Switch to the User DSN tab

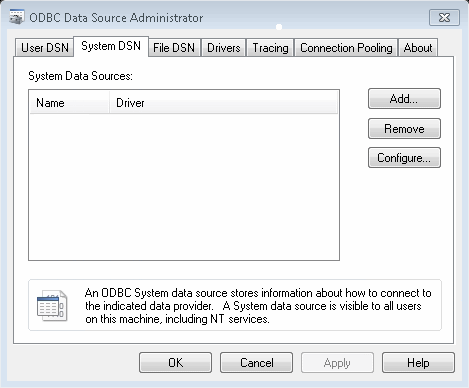coord(44,48)
